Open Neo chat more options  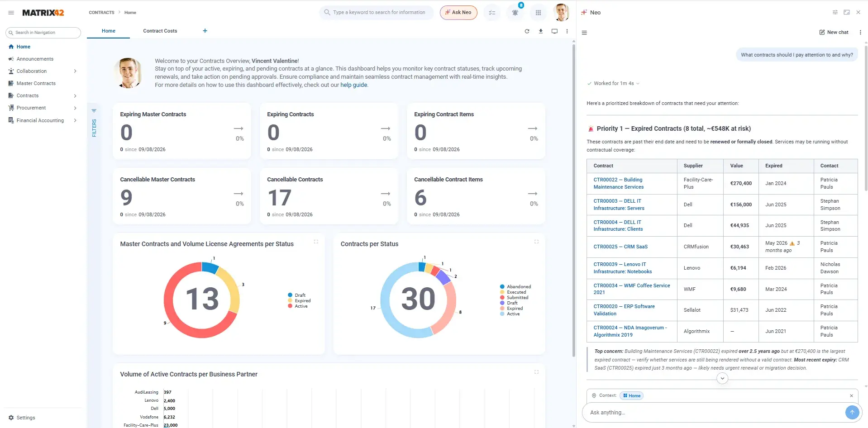point(860,32)
